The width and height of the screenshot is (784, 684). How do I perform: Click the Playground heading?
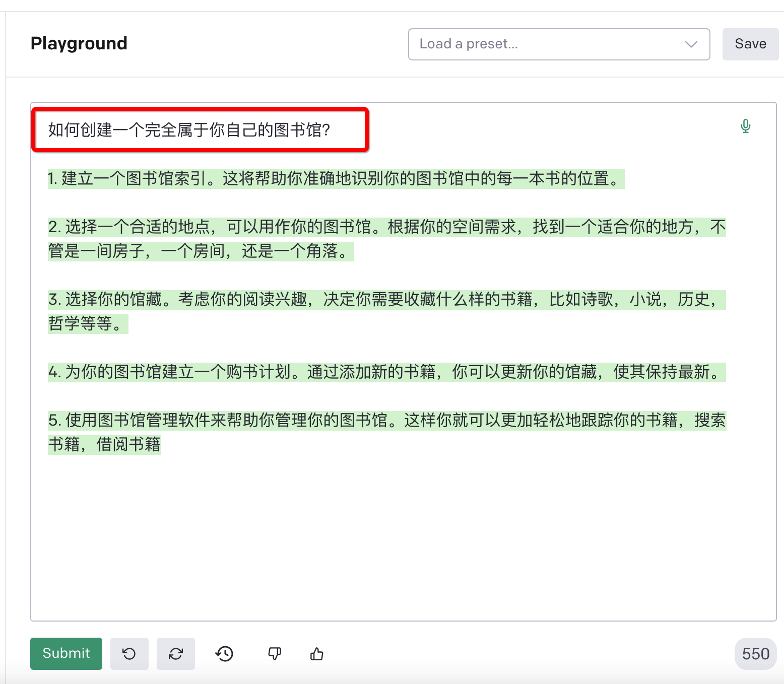coord(79,44)
